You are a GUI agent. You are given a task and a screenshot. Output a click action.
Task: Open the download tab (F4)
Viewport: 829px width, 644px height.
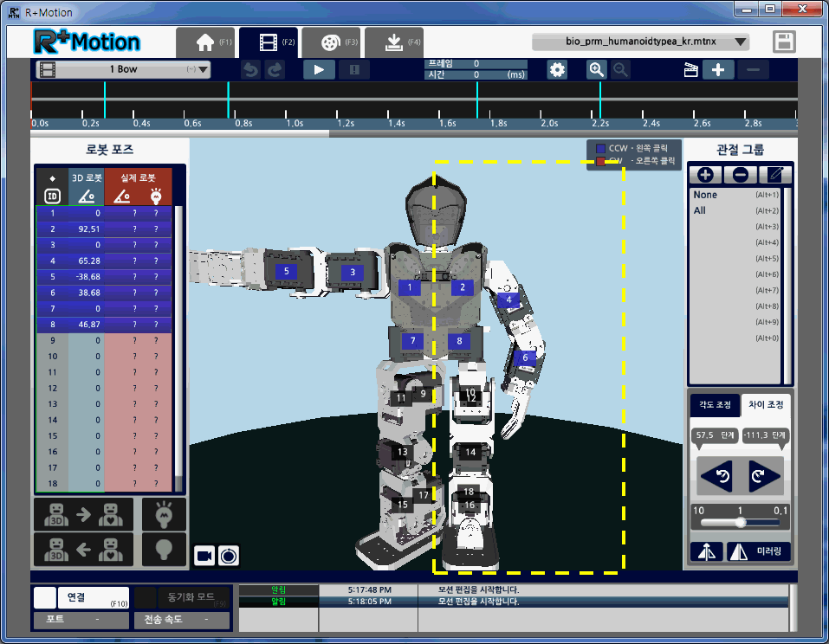click(393, 42)
